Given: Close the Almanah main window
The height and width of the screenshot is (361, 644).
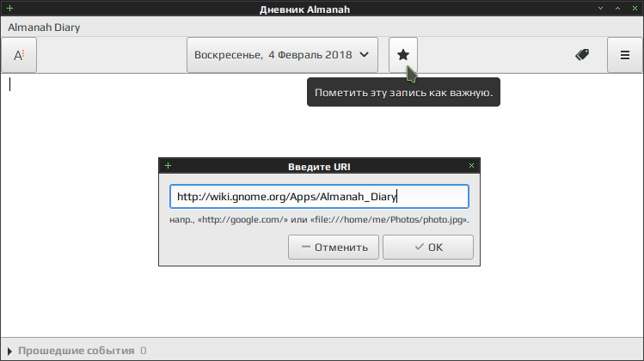Looking at the screenshot, I should click(x=635, y=9).
